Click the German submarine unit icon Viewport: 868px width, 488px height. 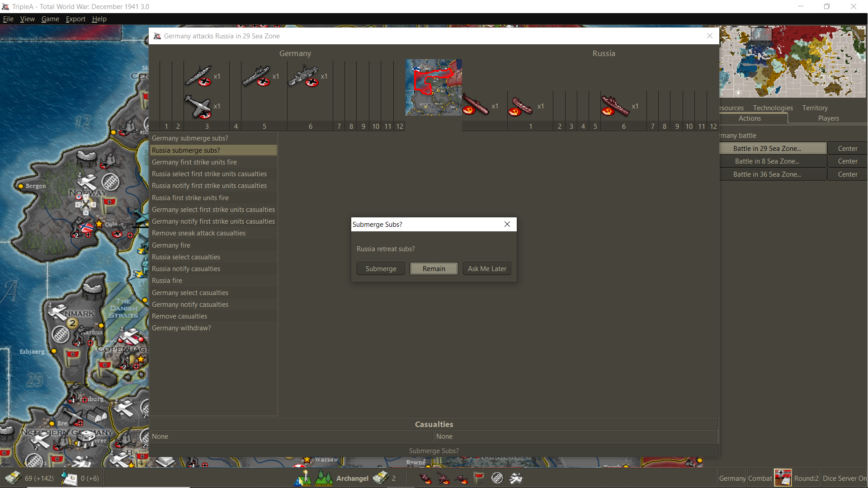(199, 76)
